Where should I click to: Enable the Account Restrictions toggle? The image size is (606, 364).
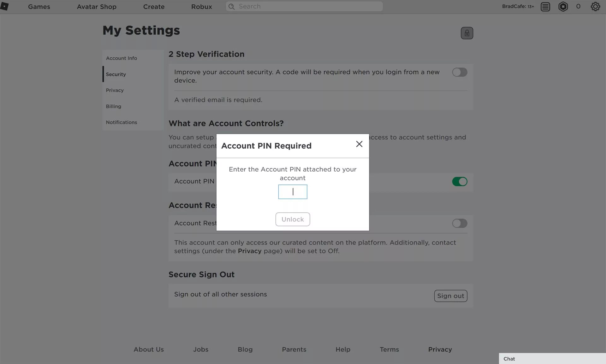pyautogui.click(x=459, y=223)
